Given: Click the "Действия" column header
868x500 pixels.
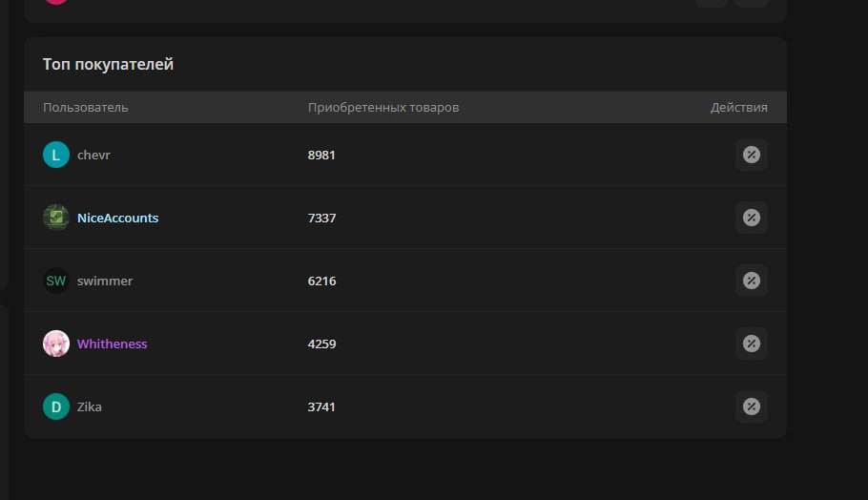Looking at the screenshot, I should (x=738, y=108).
